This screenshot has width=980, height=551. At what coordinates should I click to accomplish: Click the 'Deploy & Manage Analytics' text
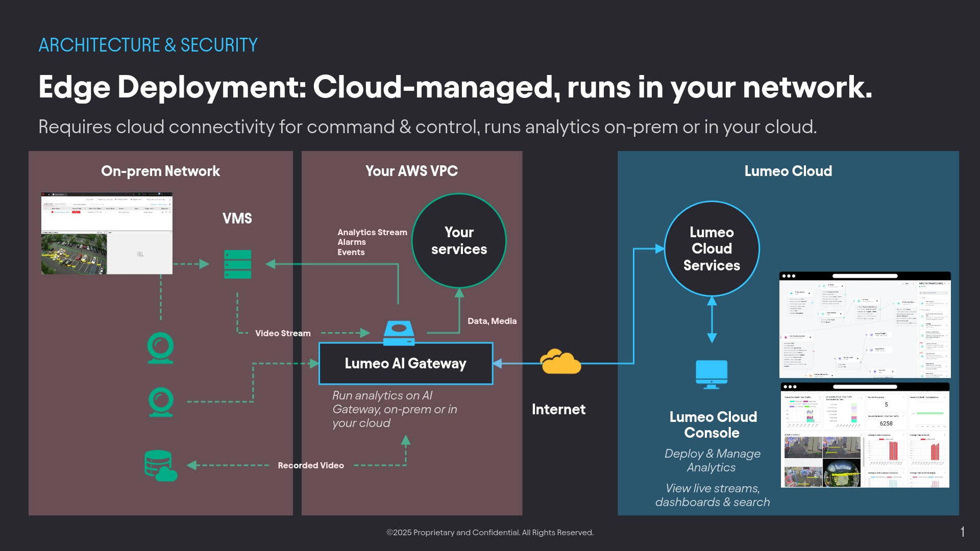tap(712, 460)
